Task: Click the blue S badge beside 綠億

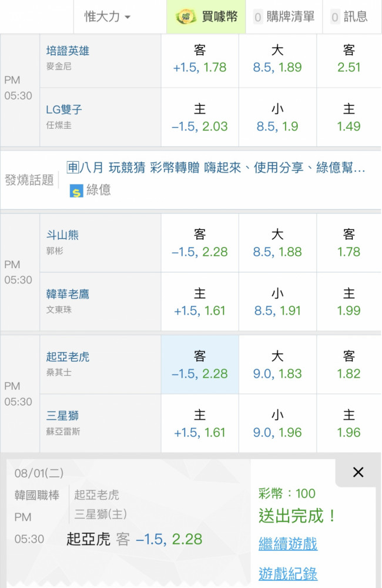Action: [x=76, y=191]
